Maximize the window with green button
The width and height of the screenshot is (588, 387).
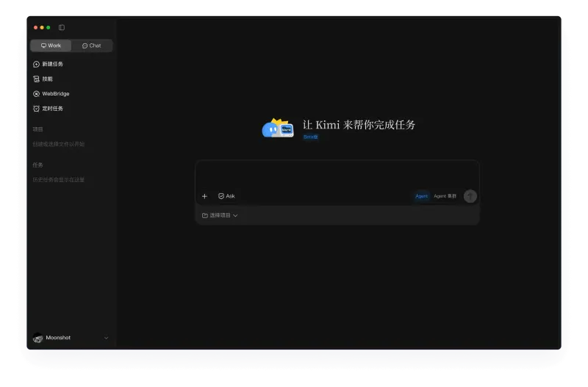pos(49,27)
